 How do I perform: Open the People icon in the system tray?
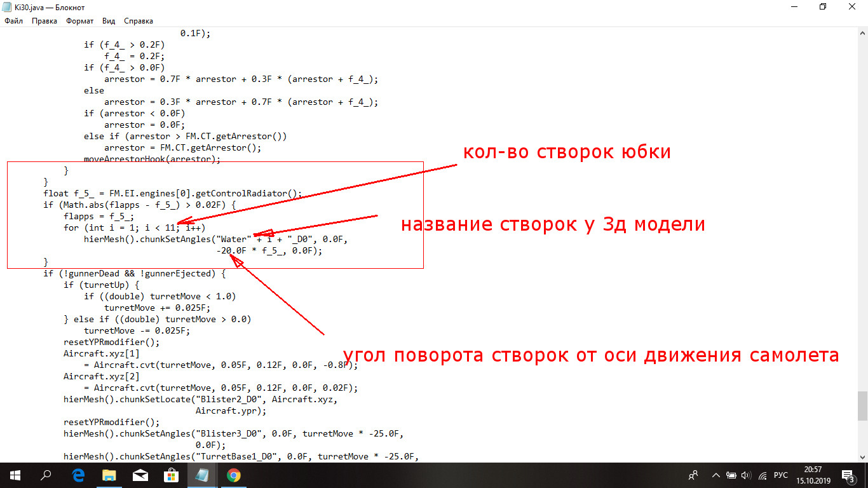click(693, 475)
